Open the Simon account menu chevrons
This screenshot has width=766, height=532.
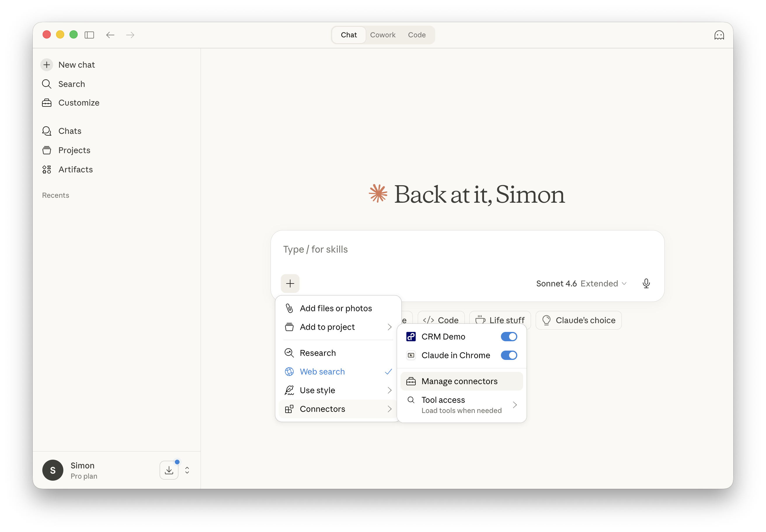point(187,470)
